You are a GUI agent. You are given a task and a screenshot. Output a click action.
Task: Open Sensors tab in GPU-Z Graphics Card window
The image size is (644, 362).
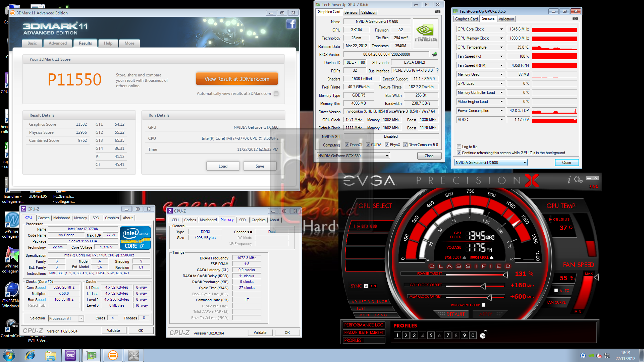click(351, 12)
